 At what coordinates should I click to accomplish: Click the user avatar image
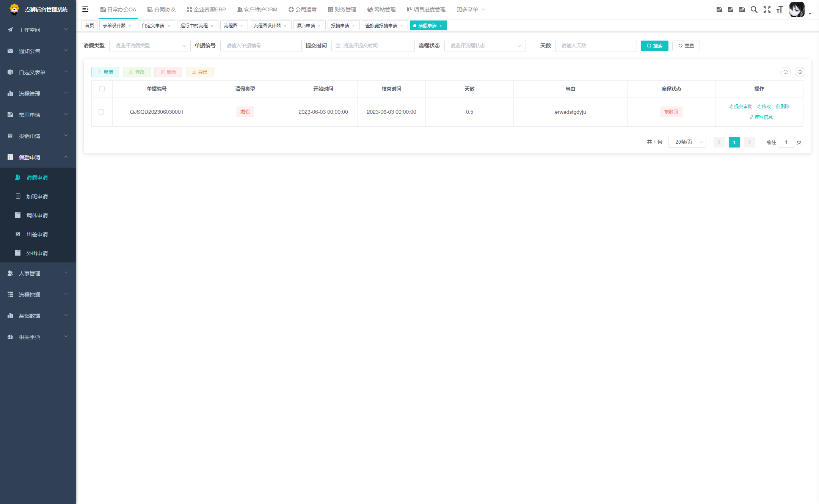[x=796, y=9]
